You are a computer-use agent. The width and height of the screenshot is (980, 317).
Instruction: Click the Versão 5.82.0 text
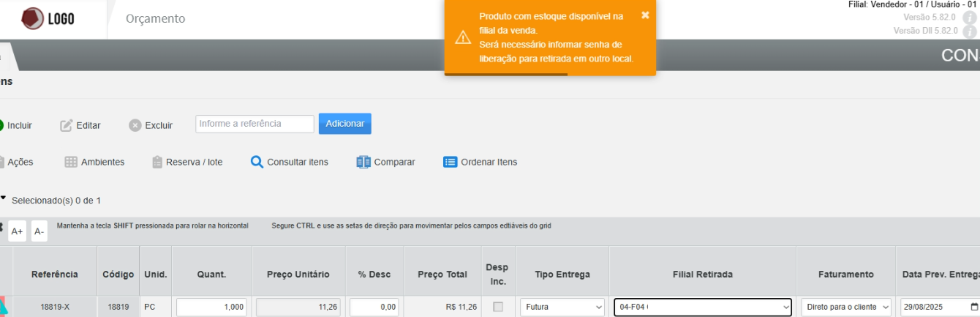pos(930,18)
